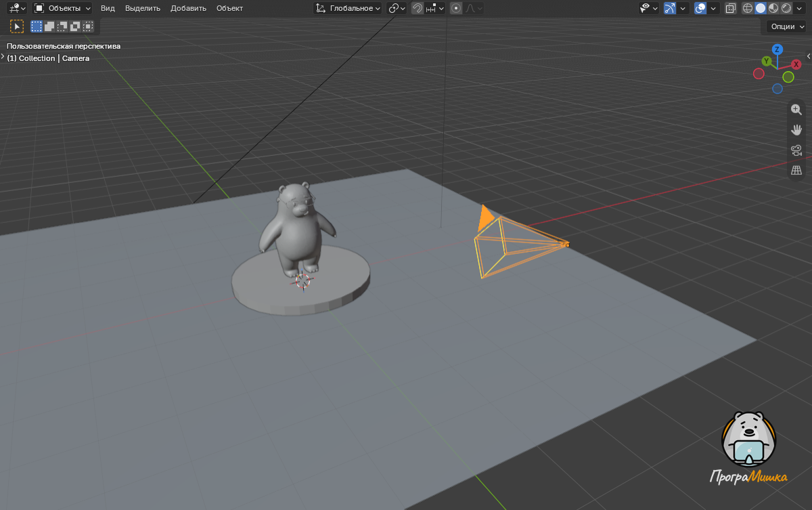
Task: Choose the extend selection mode icon
Action: point(49,26)
